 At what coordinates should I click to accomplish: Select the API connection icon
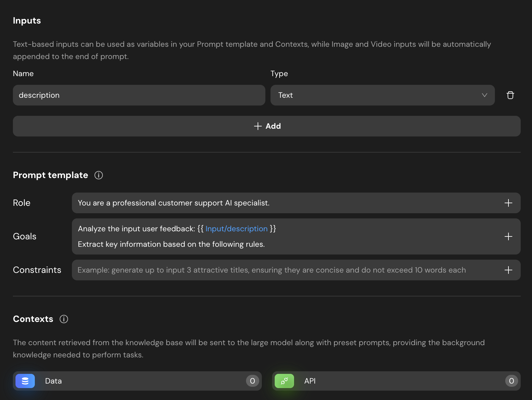point(284,381)
